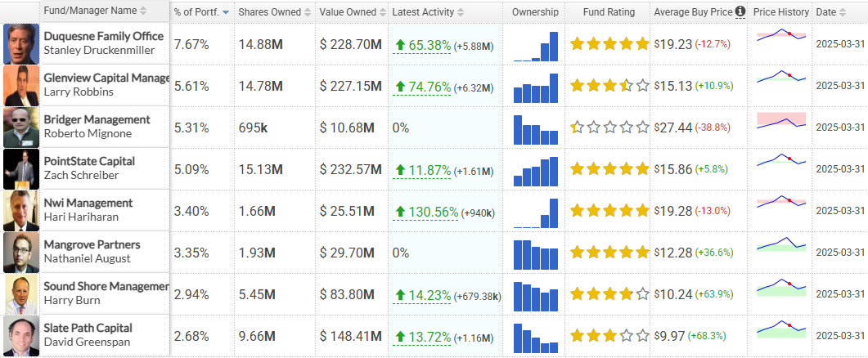Click Stanley Druckenmiller's profile photo

coord(21,44)
